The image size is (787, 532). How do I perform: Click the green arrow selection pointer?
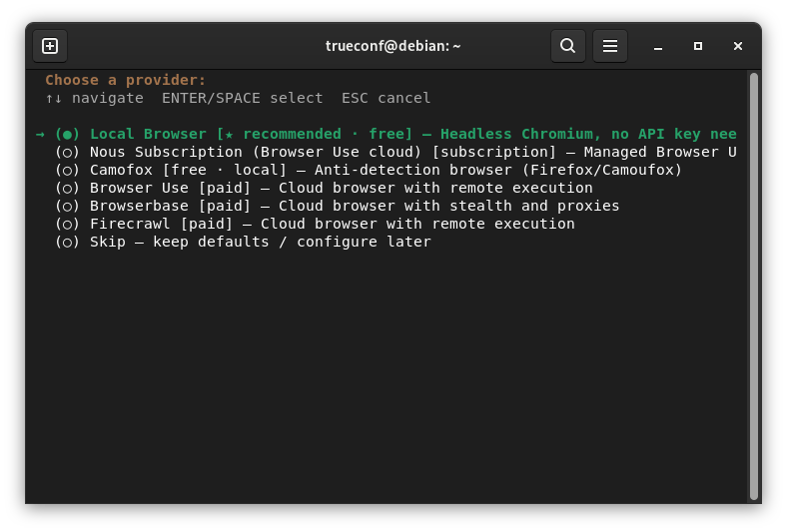click(40, 135)
